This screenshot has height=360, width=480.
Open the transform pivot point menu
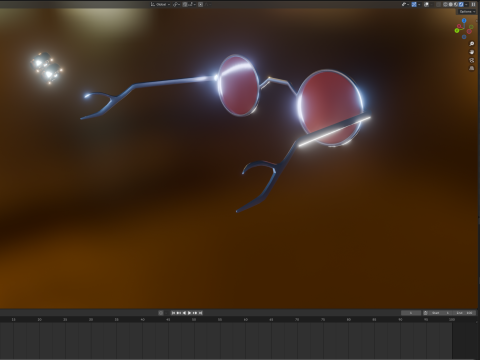click(177, 4)
